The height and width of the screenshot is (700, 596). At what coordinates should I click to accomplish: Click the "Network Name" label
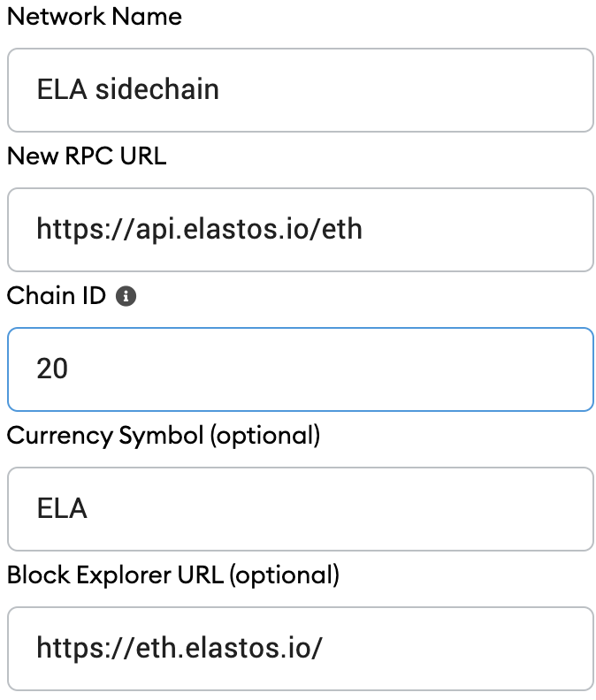94,17
